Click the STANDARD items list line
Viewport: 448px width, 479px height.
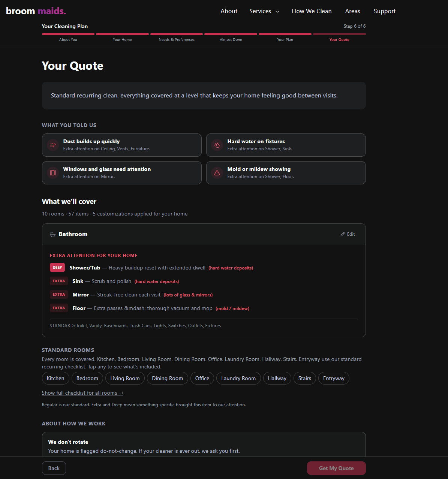(x=135, y=326)
